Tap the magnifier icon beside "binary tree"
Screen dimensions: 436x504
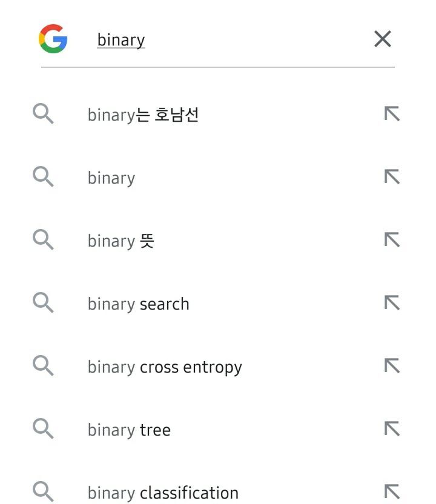[43, 428]
